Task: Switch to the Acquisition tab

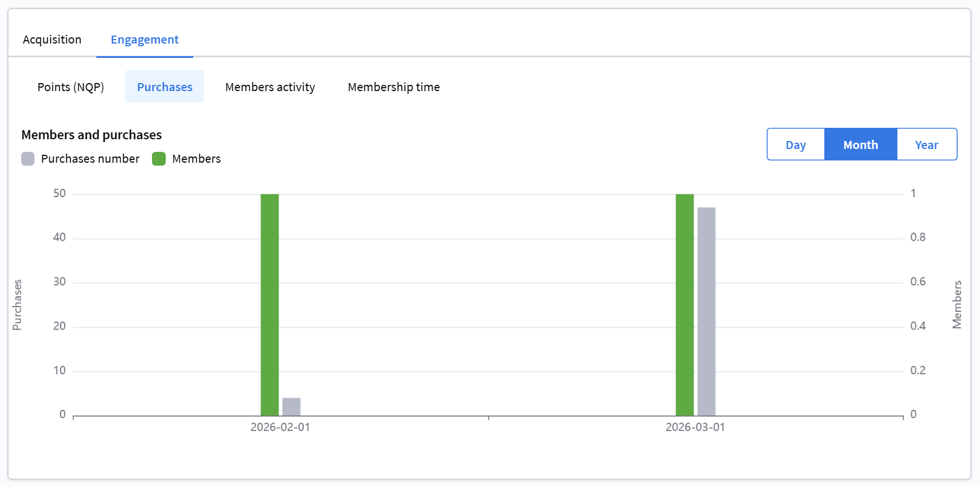Action: (52, 40)
